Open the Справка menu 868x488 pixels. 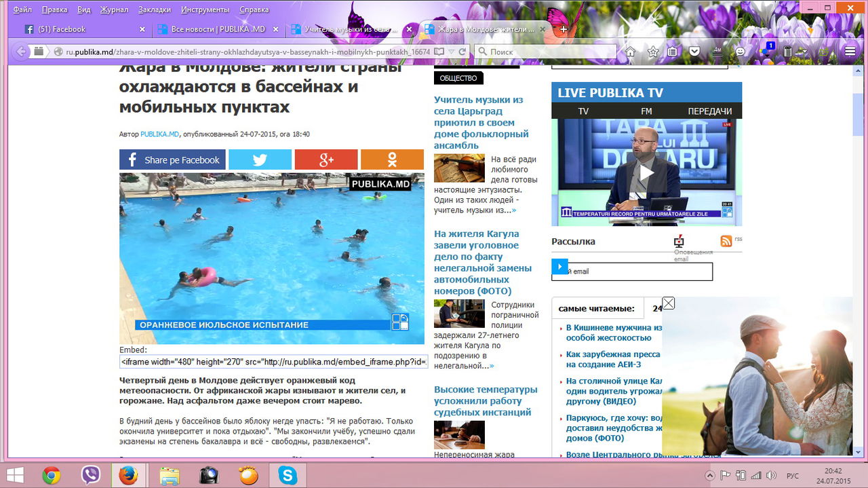[254, 10]
